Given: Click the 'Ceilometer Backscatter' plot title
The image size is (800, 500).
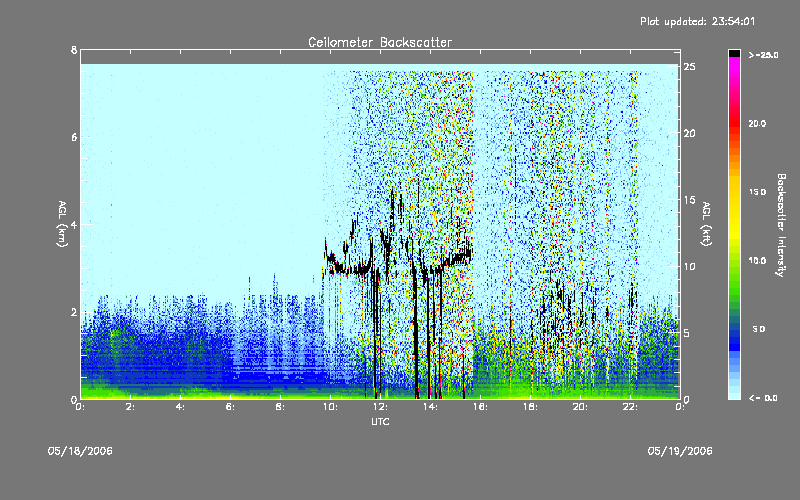Looking at the screenshot, I should click(x=380, y=42).
